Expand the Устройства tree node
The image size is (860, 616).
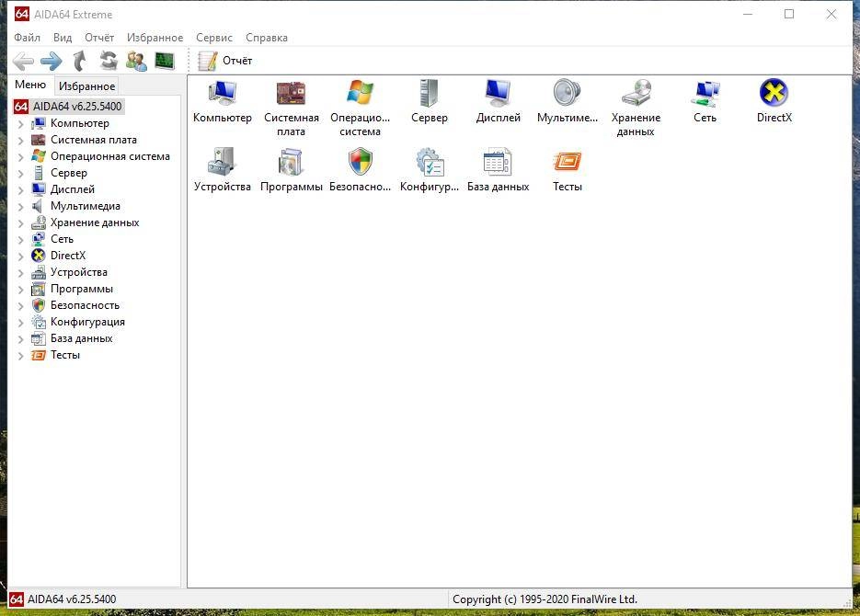tap(21, 273)
